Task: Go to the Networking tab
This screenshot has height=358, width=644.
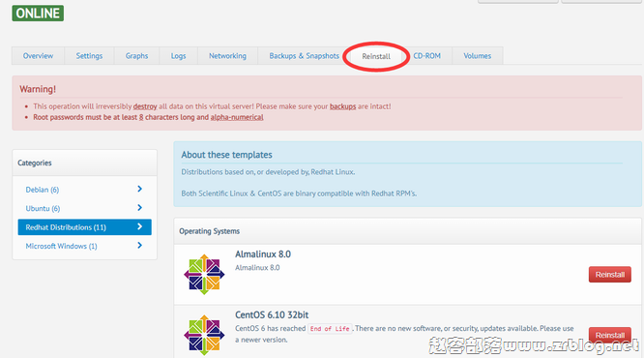Action: (x=227, y=56)
